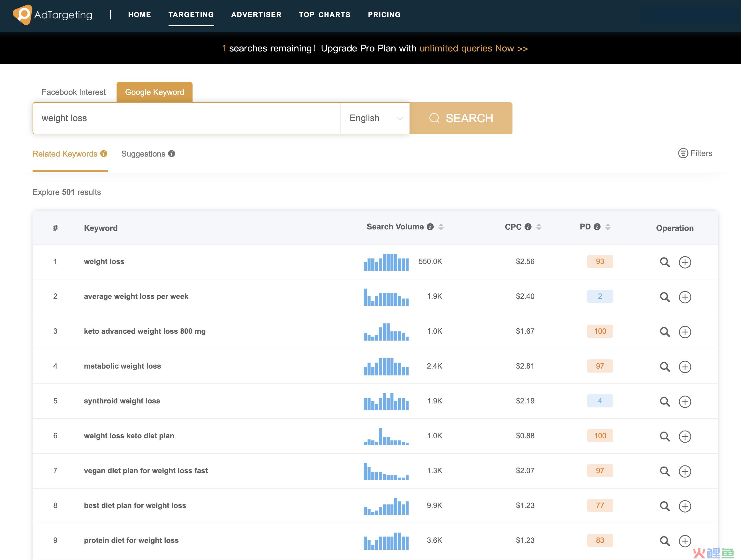Open TARGETING nav item

pos(191,15)
